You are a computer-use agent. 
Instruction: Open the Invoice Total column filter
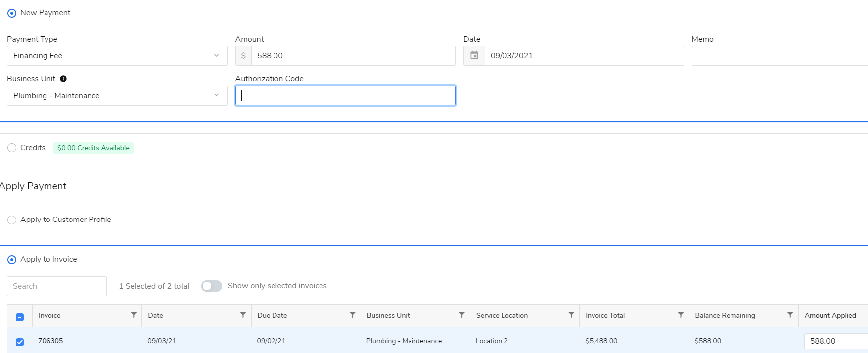pos(681,315)
